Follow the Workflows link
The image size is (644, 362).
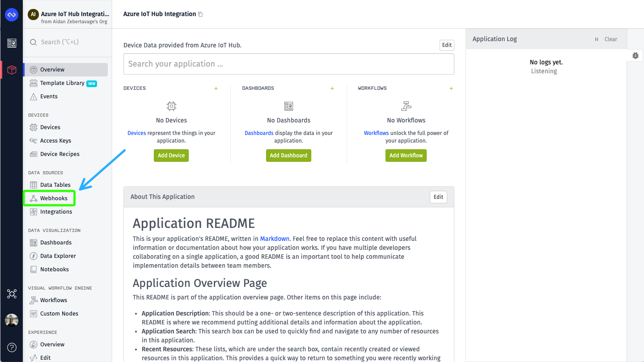(x=376, y=133)
